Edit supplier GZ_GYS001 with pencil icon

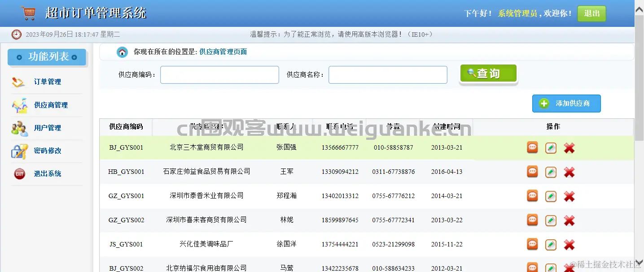tap(551, 196)
